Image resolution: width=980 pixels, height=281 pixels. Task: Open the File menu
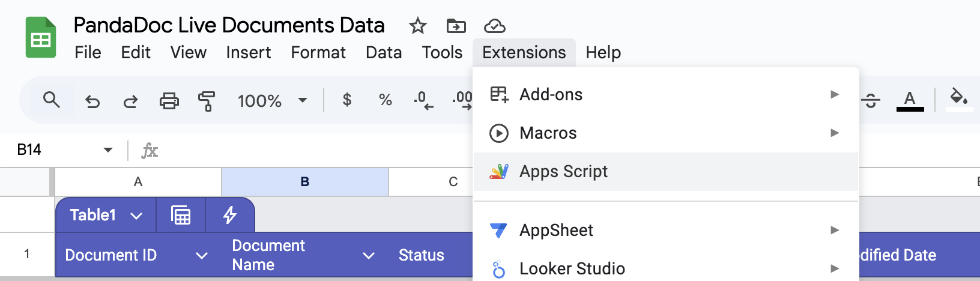coord(88,53)
